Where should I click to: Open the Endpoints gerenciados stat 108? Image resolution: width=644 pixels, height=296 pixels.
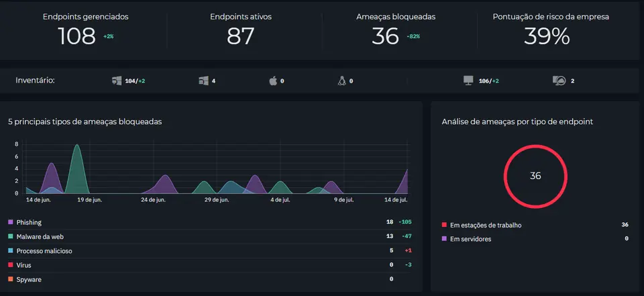pyautogui.click(x=76, y=36)
